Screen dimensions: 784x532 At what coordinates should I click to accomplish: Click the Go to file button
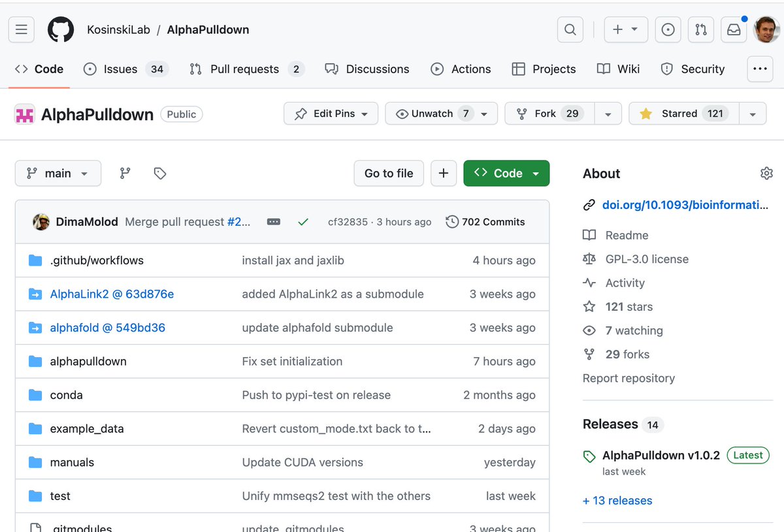click(389, 173)
